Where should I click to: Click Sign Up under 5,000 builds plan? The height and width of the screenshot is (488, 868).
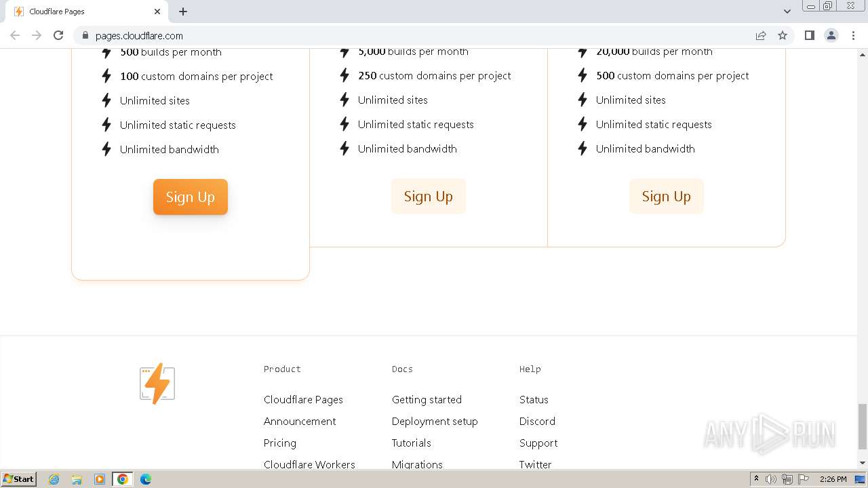point(429,196)
